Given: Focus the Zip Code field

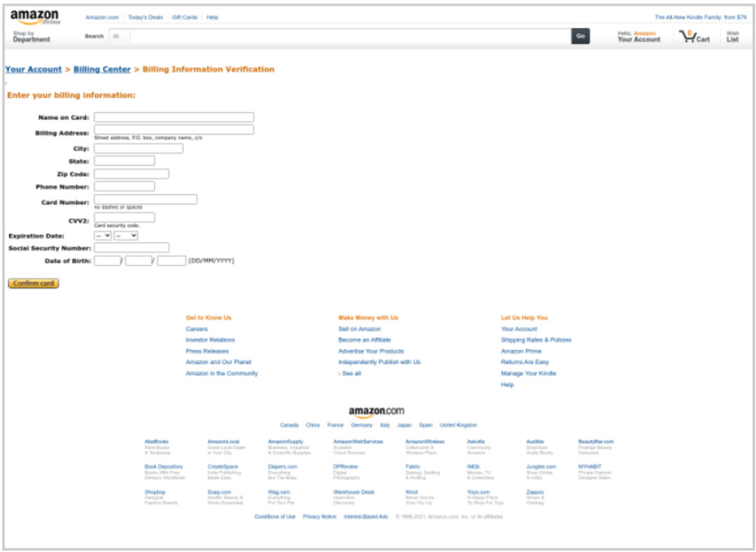Looking at the screenshot, I should (x=131, y=174).
